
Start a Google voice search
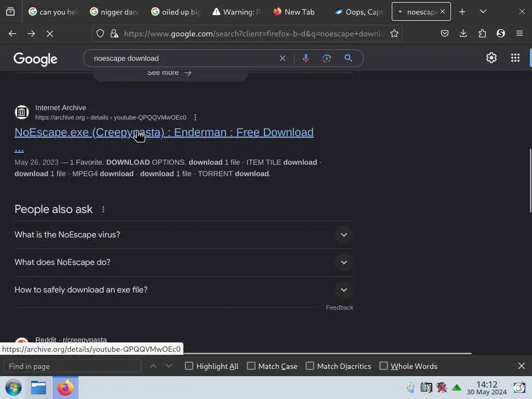click(305, 58)
